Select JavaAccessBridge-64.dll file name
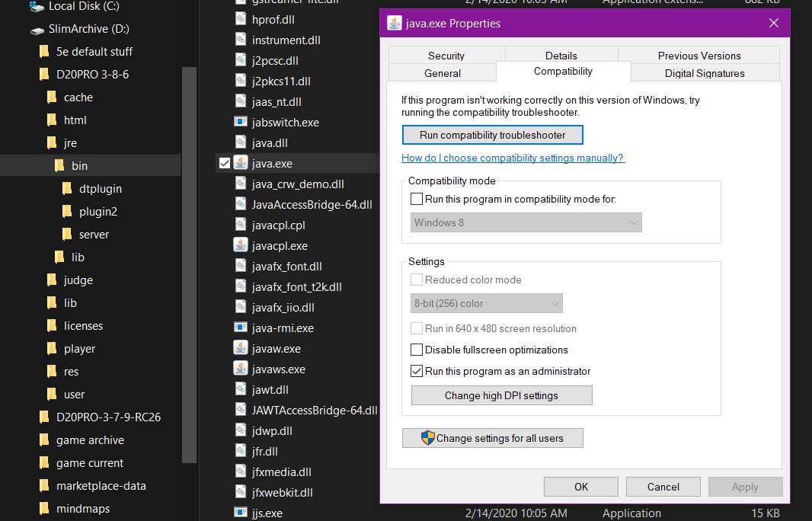The height and width of the screenshot is (521, 812). pyautogui.click(x=312, y=205)
